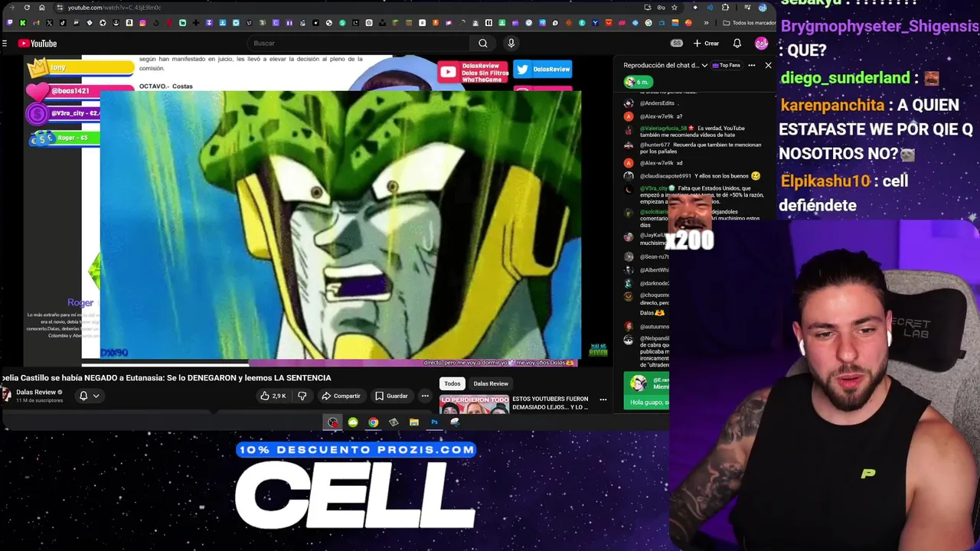
Task: Open chat options three-dot menu
Action: point(751,65)
